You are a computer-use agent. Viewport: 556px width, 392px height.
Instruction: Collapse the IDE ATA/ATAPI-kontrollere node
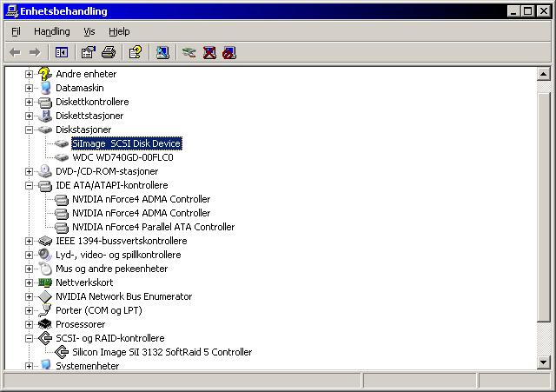click(29, 185)
